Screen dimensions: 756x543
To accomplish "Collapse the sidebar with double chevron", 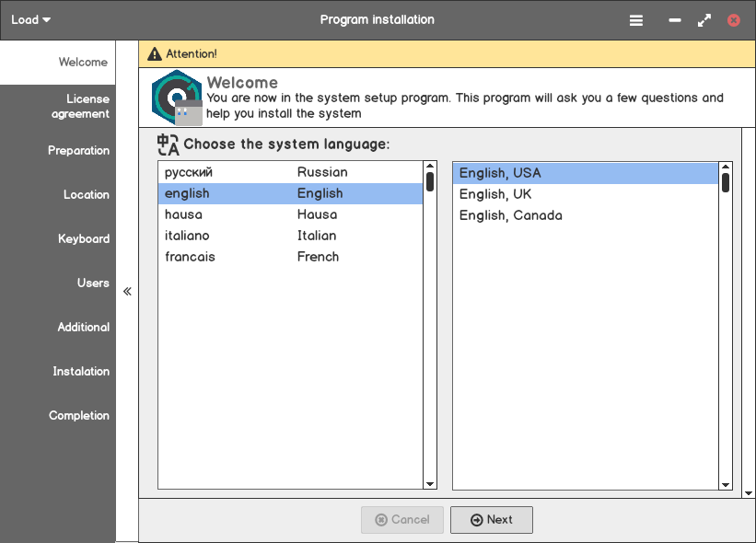I will (127, 292).
